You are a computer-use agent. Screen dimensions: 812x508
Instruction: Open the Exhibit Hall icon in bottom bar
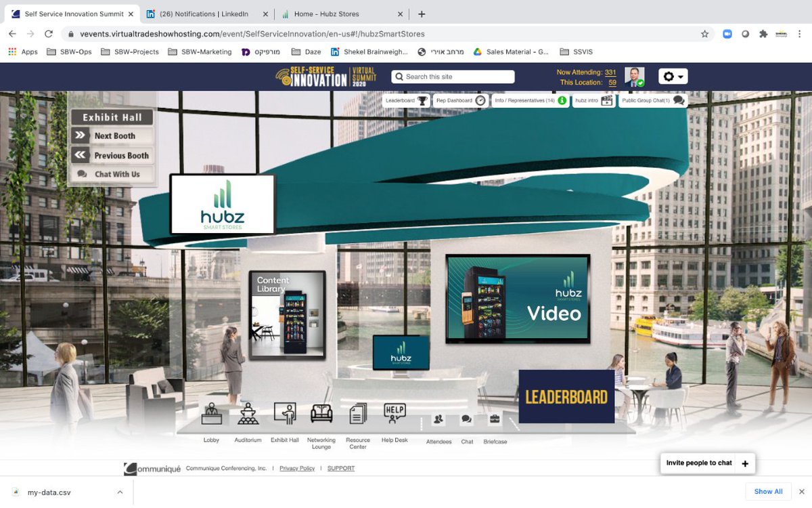[x=285, y=414]
